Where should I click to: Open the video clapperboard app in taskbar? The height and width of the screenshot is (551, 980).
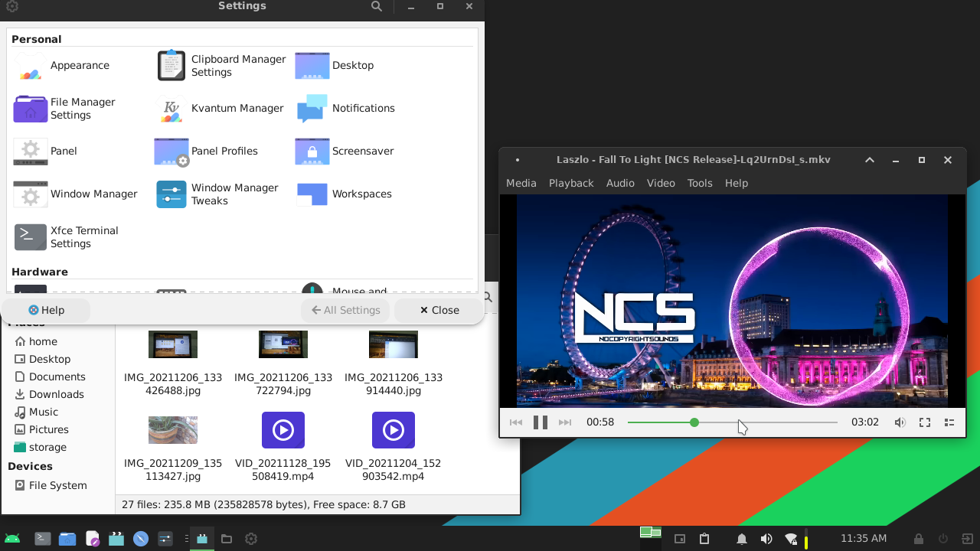tap(116, 539)
